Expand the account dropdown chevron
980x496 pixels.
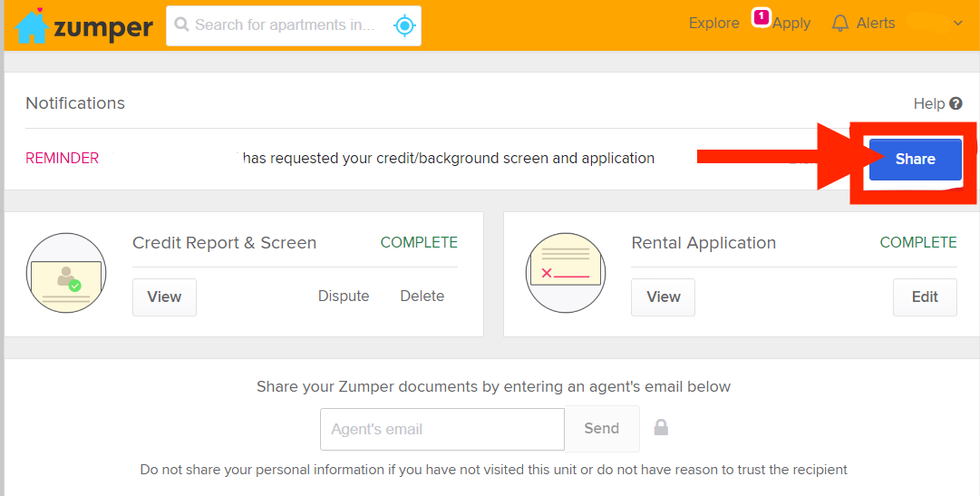coord(957,24)
